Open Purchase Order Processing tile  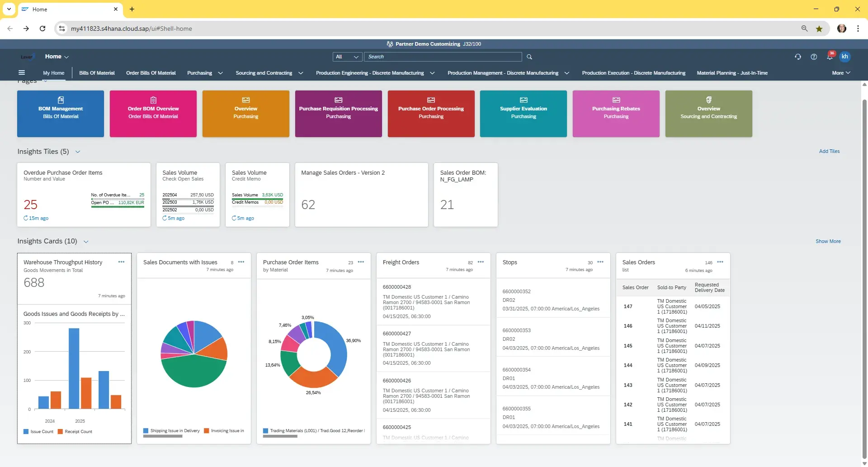click(x=431, y=114)
